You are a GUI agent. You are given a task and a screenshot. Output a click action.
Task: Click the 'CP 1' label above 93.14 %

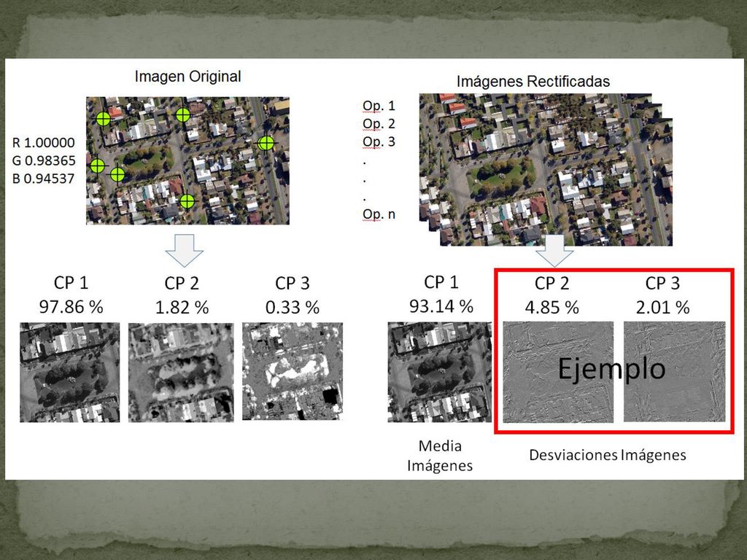(x=441, y=282)
